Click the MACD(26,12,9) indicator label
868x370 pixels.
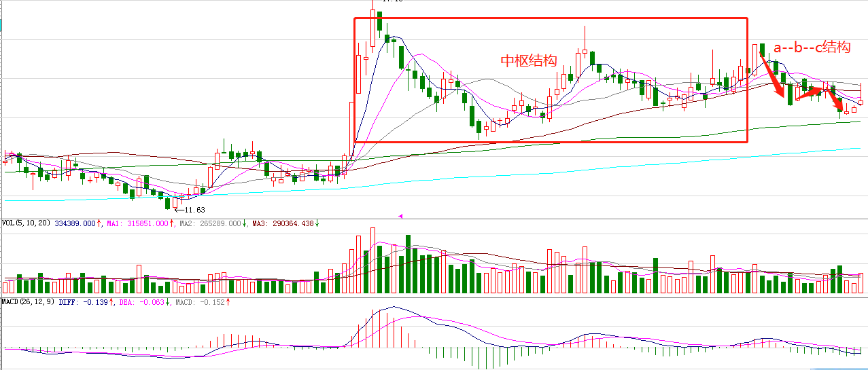tap(29, 301)
